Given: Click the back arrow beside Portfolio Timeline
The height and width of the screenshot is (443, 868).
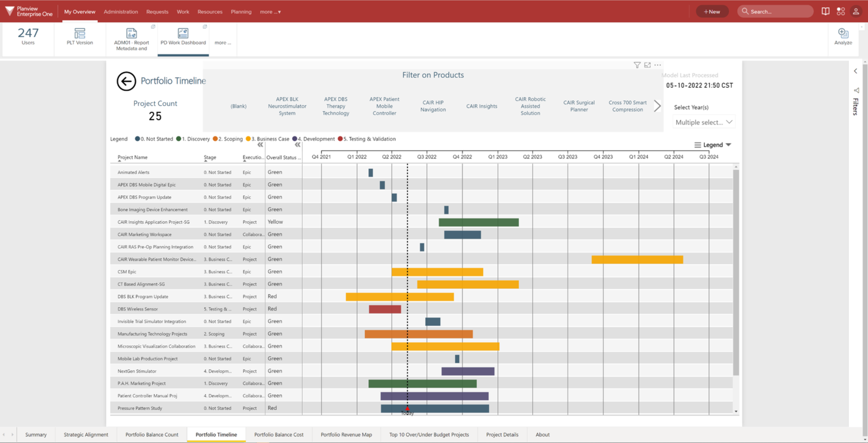Looking at the screenshot, I should [126, 81].
